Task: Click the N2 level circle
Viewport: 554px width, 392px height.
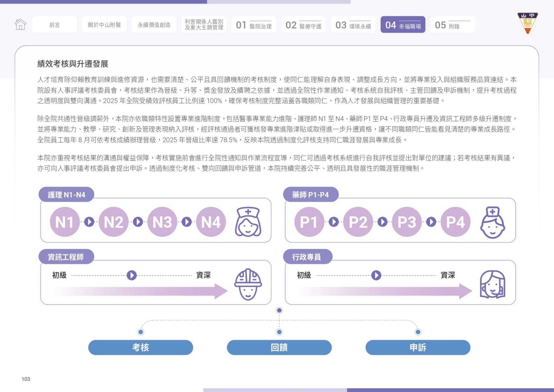Action: pos(113,222)
